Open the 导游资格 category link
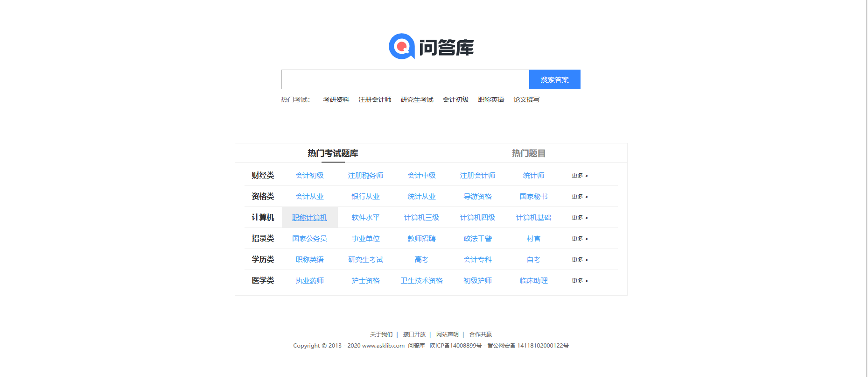This screenshot has height=377, width=868. coord(477,197)
